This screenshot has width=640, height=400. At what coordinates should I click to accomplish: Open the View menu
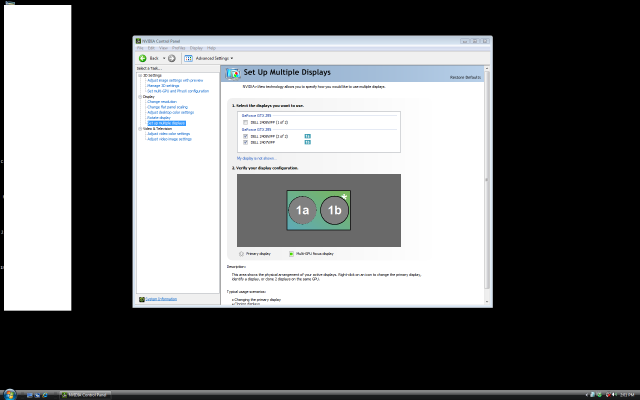point(163,48)
